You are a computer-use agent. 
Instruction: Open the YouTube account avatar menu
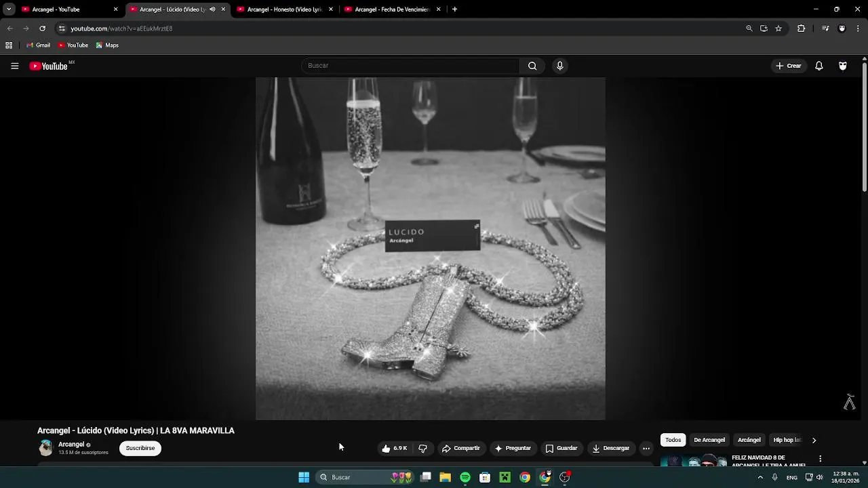tap(843, 66)
